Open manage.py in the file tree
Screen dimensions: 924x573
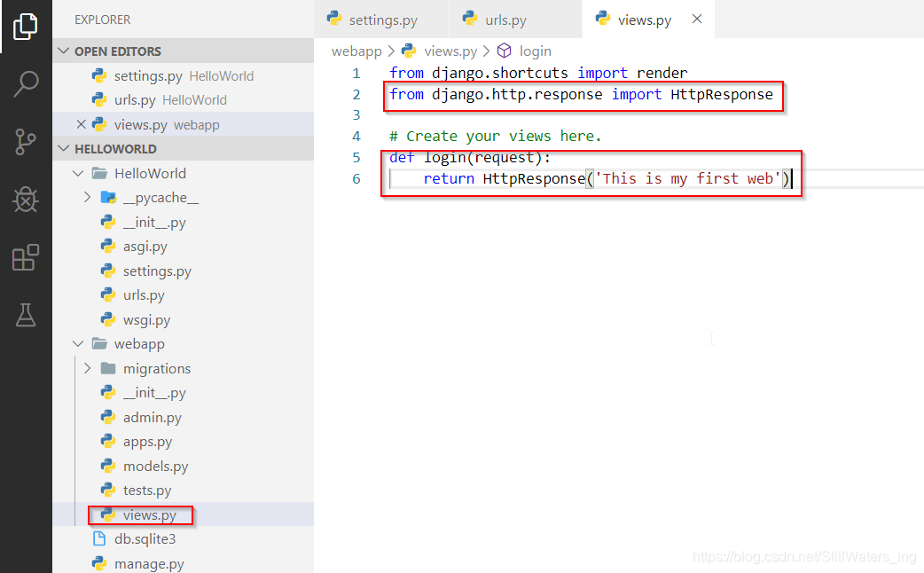[183, 563]
